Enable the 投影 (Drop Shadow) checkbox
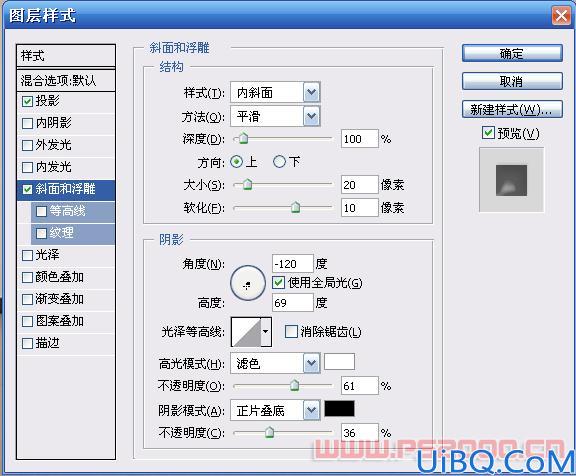Viewport: 576px width, 476px height. (28, 101)
